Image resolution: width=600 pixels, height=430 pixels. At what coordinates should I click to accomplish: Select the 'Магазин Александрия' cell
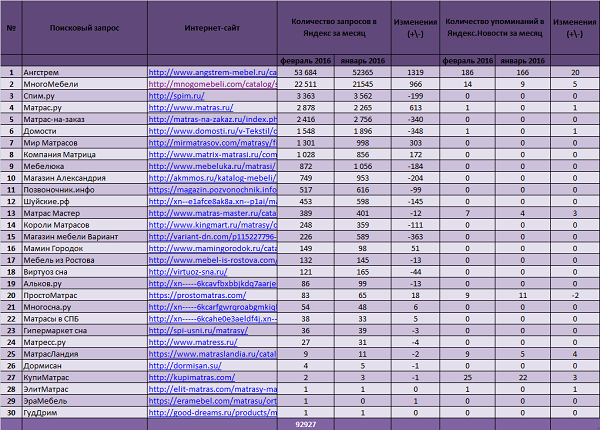coord(85,178)
